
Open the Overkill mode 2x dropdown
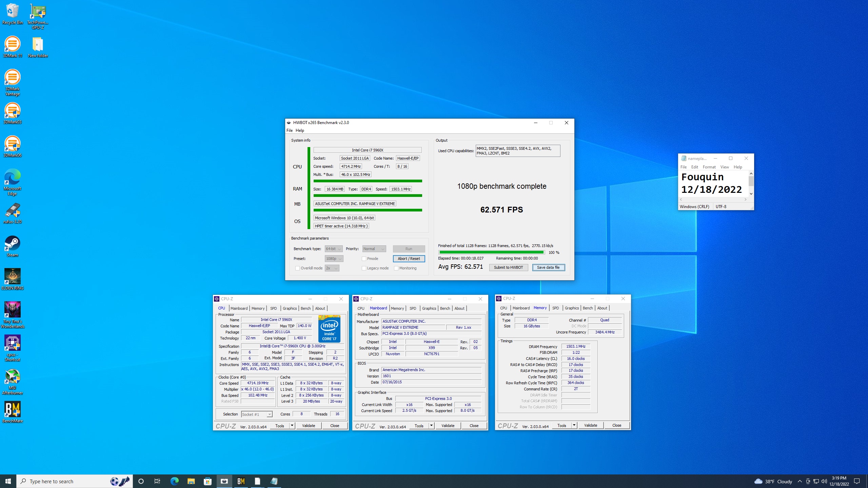coord(332,268)
